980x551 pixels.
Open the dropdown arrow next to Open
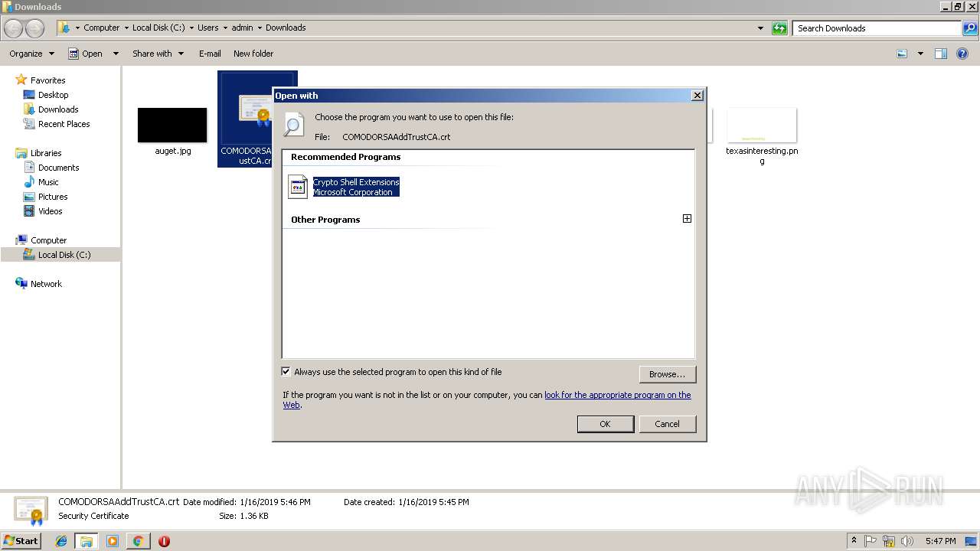click(x=116, y=54)
